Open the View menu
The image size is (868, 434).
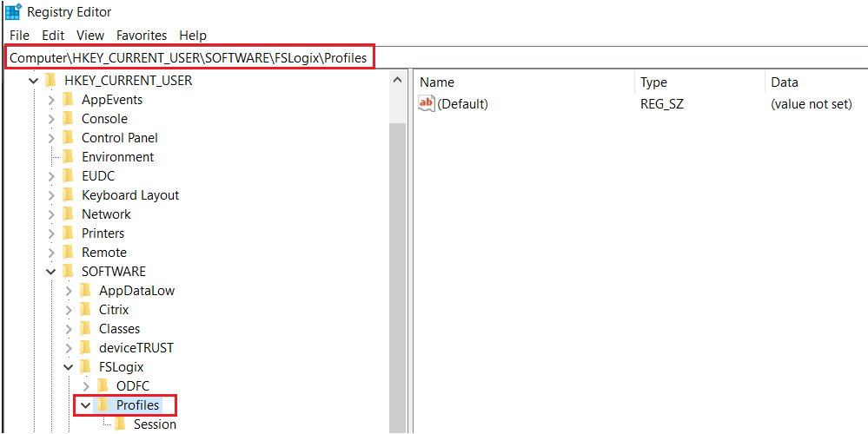(90, 36)
